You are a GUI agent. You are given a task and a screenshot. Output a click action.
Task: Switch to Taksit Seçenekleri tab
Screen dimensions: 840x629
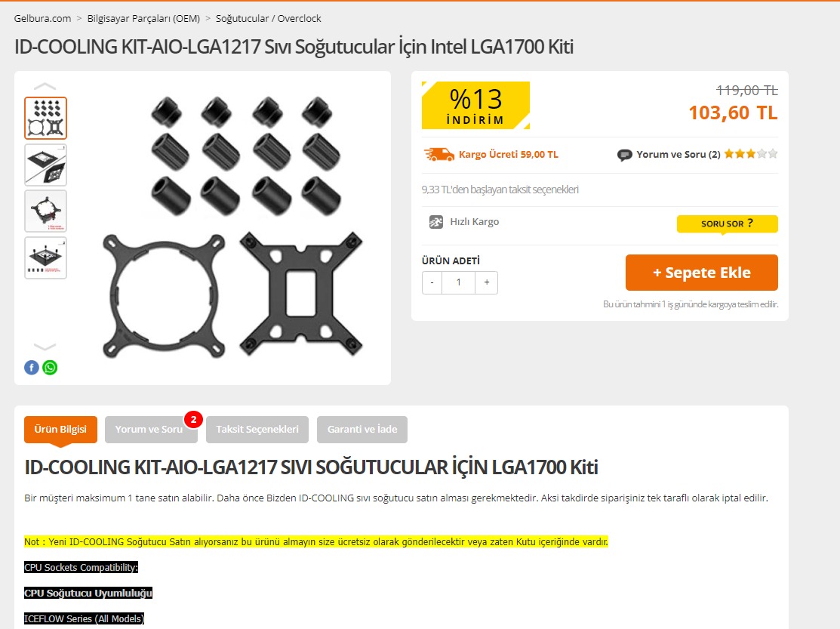[257, 429]
